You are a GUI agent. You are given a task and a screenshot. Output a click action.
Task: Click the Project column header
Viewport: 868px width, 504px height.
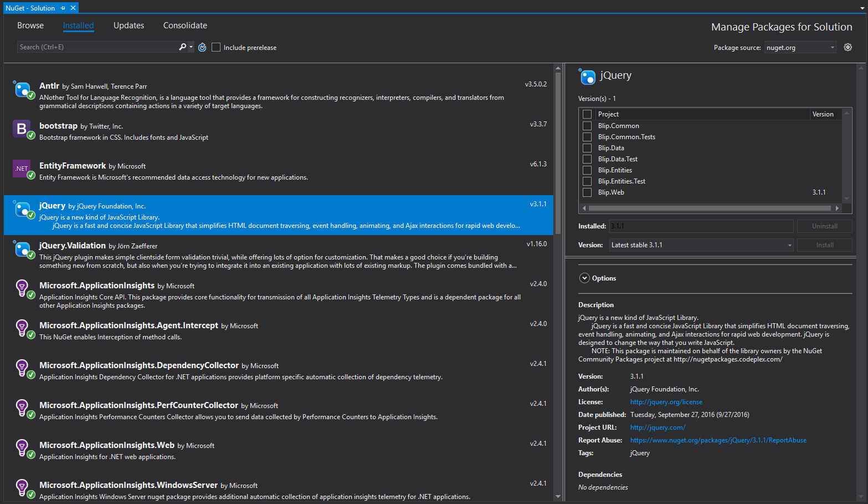703,114
